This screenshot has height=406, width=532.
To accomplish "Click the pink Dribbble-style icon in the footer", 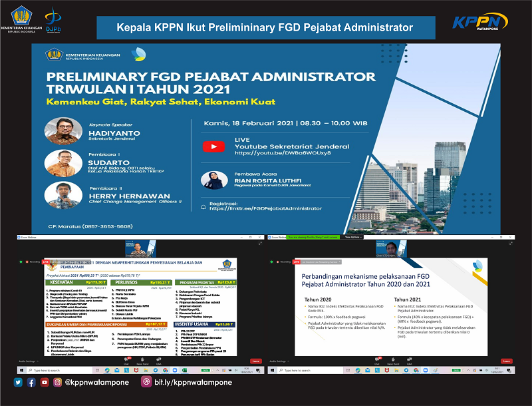I will coord(146,382).
